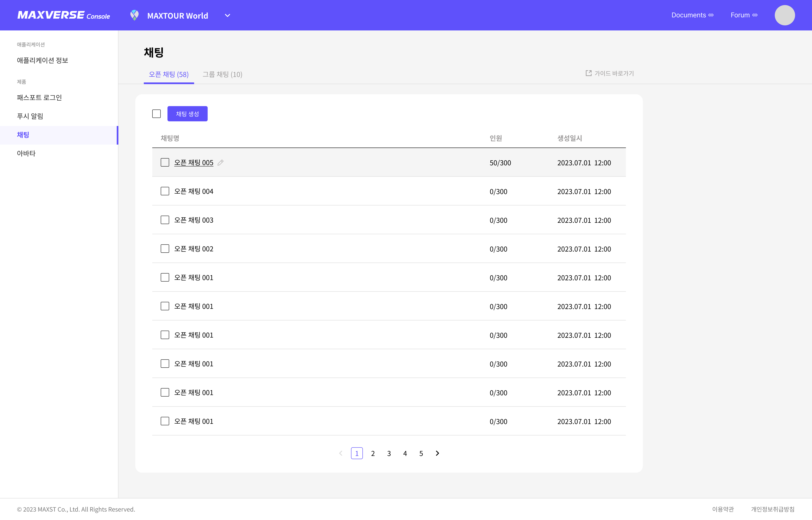Toggle the select-all checkbox next to 채팅 생성
Viewport: 812px width, 520px height.
[156, 114]
